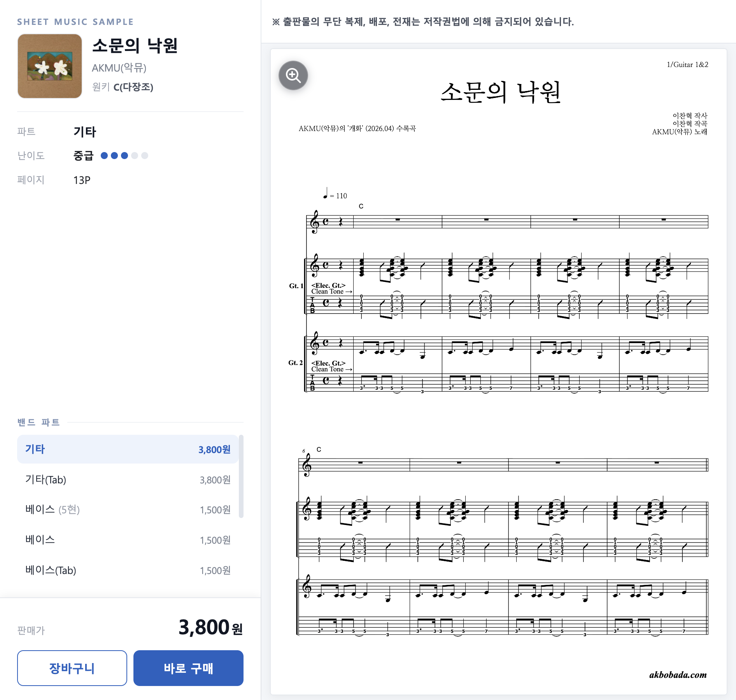Click the original key C(다장조) text
This screenshot has height=700, width=736.
point(133,87)
